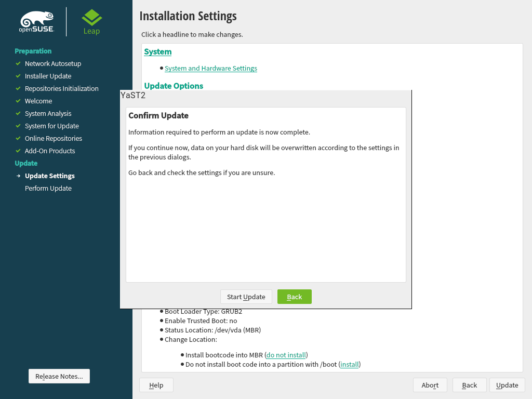Image resolution: width=532 pixels, height=399 pixels.
Task: Click the 'do not install' MBR link
Action: (286, 355)
